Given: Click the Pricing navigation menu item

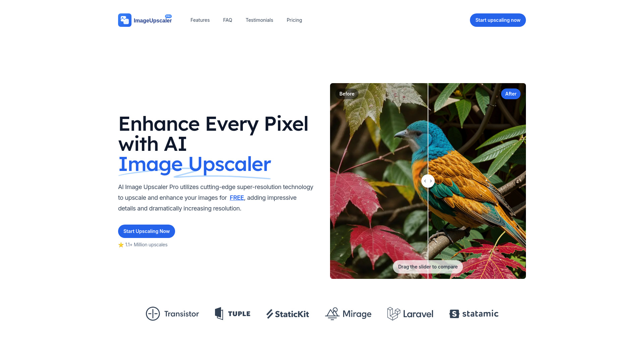Looking at the screenshot, I should tap(294, 20).
